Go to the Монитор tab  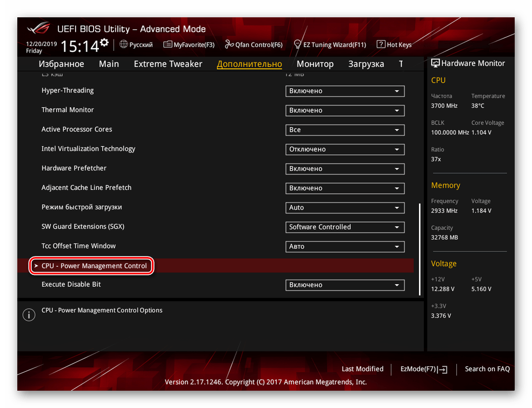coord(315,64)
